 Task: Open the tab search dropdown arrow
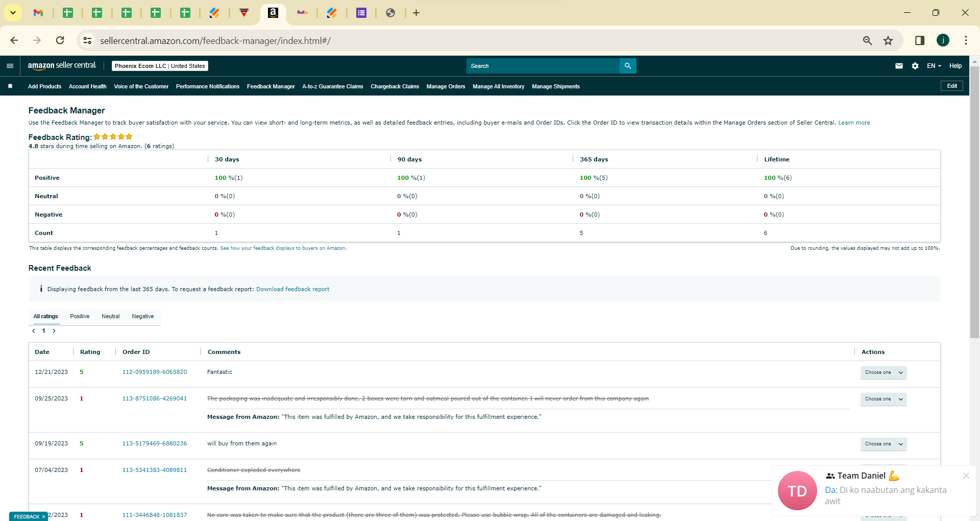point(13,13)
